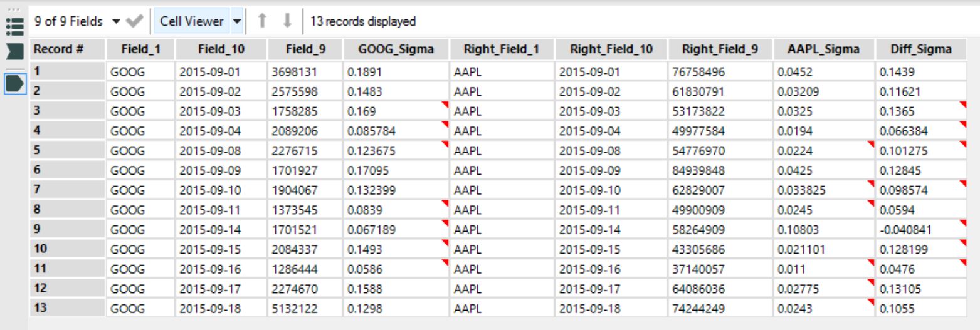
Task: Click GOOG_Sigma cell 0.085784
Action: click(396, 131)
